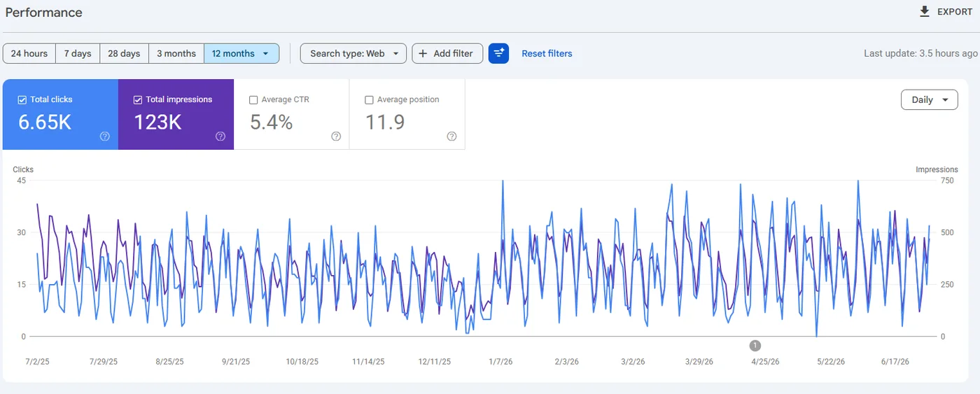The width and height of the screenshot is (980, 394).
Task: Click the 1/7/26 date label
Action: click(500, 362)
